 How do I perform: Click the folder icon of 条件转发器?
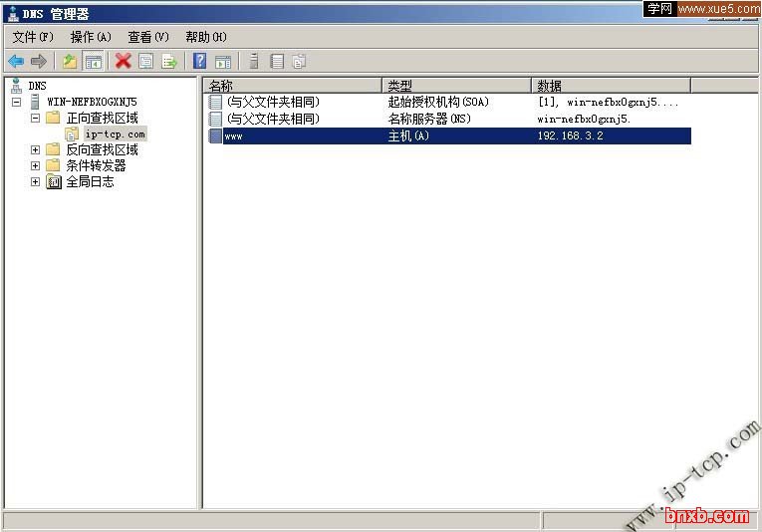[53, 165]
